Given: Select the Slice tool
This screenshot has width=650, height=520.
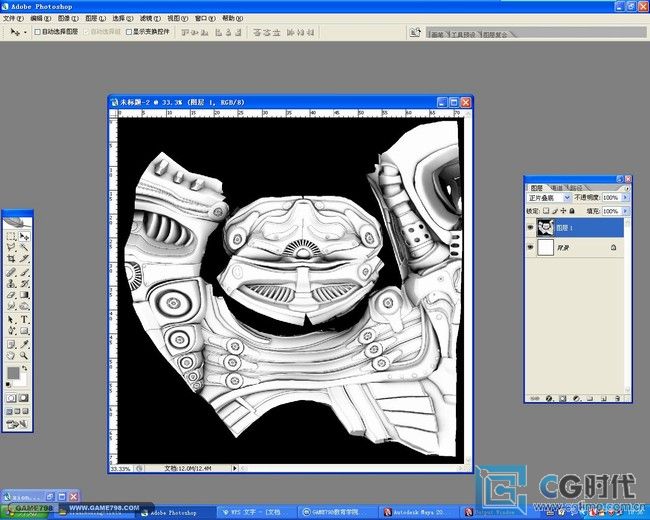Looking at the screenshot, I should coord(24,258).
